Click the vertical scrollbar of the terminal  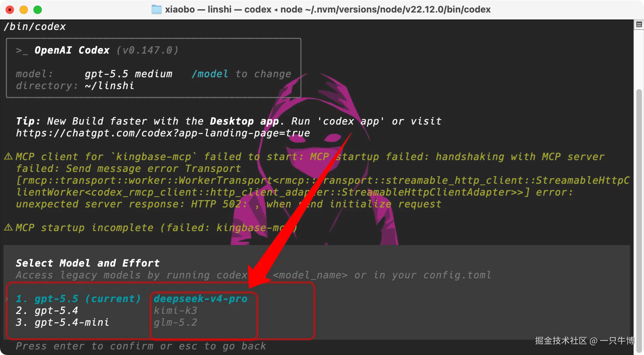click(639, 221)
